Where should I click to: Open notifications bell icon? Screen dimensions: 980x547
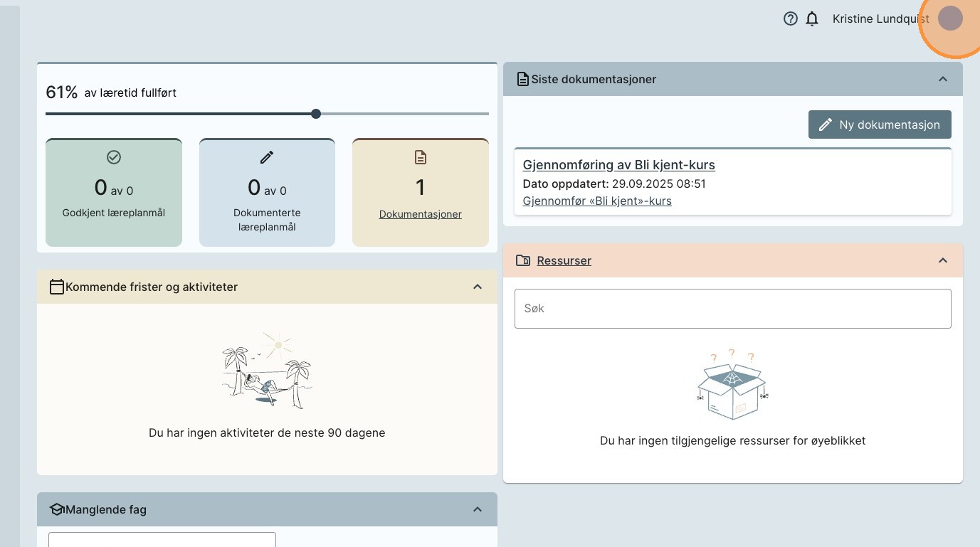tap(812, 19)
